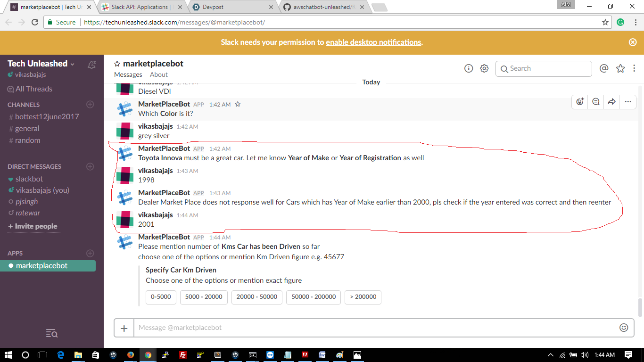
Task: Click the browser address bar URL
Action: 174,22
